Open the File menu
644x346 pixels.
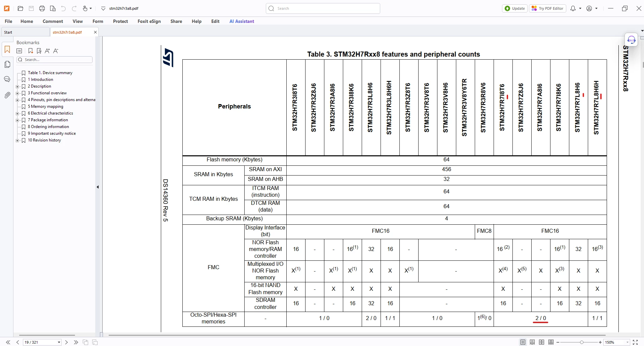click(8, 21)
